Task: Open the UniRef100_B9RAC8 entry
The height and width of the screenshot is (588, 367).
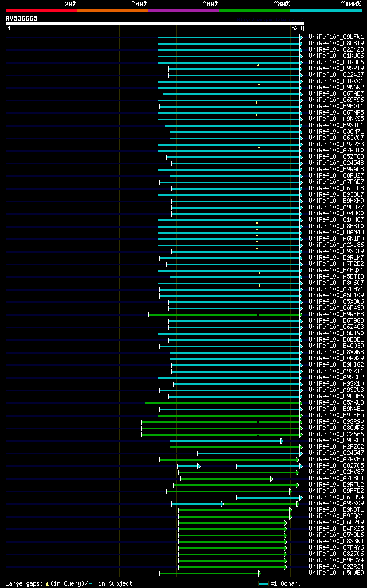Action: pos(336,170)
